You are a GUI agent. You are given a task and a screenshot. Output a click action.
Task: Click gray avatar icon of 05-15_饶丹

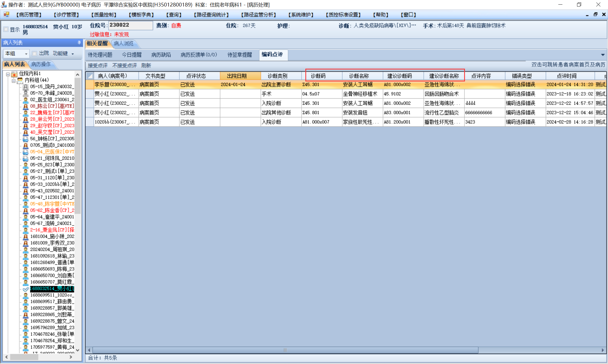26,87
